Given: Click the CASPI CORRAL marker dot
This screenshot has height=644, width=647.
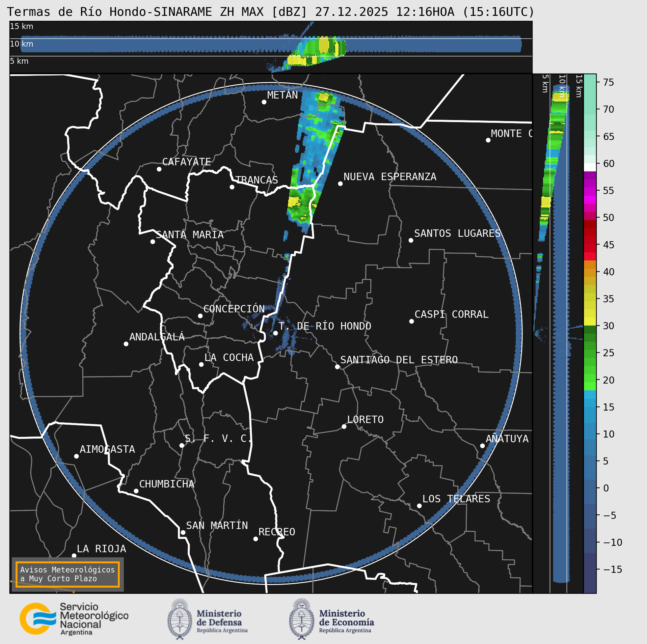Looking at the screenshot, I should coord(411,321).
